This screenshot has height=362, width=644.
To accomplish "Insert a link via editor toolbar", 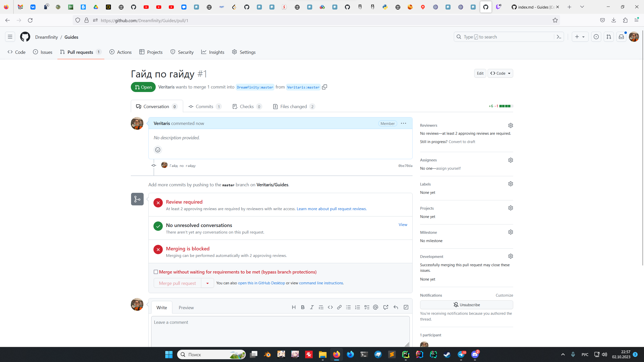I will [339, 307].
